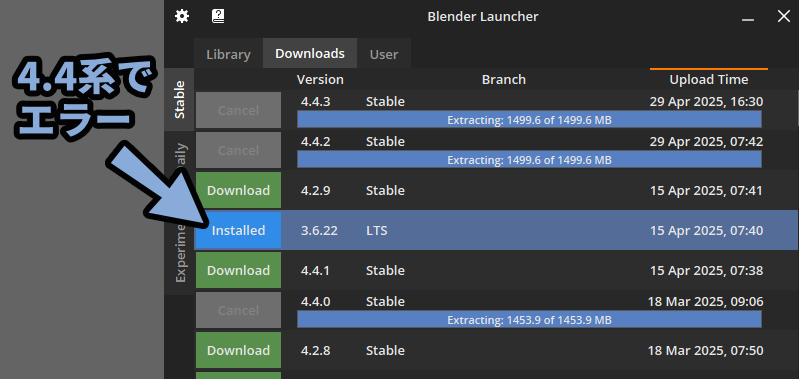Select version text 4.2.9
The width and height of the screenshot is (799, 379).
tap(315, 191)
